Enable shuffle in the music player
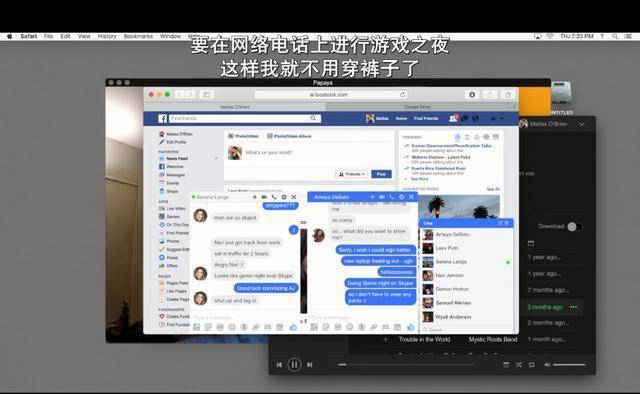 [x=519, y=365]
